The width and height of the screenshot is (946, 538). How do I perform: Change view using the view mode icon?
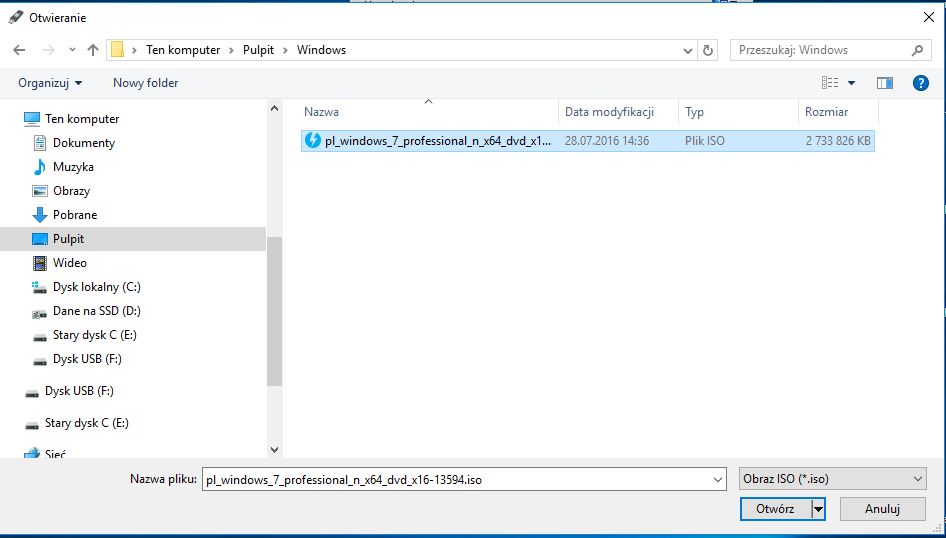[x=830, y=83]
